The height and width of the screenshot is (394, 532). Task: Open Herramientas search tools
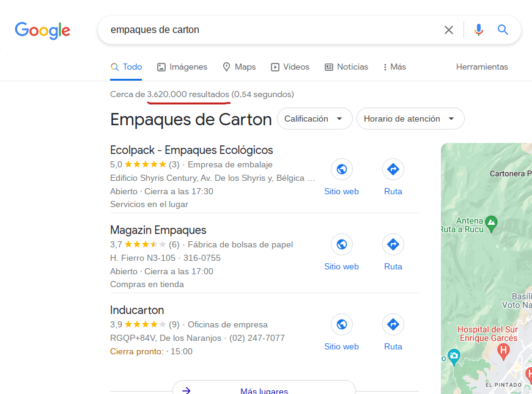[482, 67]
